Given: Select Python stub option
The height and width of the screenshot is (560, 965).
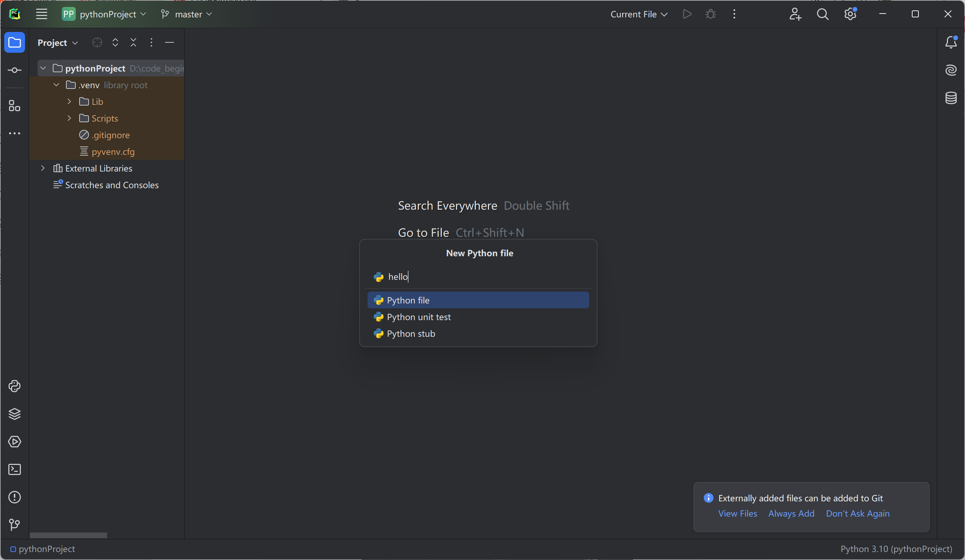Looking at the screenshot, I should click(x=411, y=333).
